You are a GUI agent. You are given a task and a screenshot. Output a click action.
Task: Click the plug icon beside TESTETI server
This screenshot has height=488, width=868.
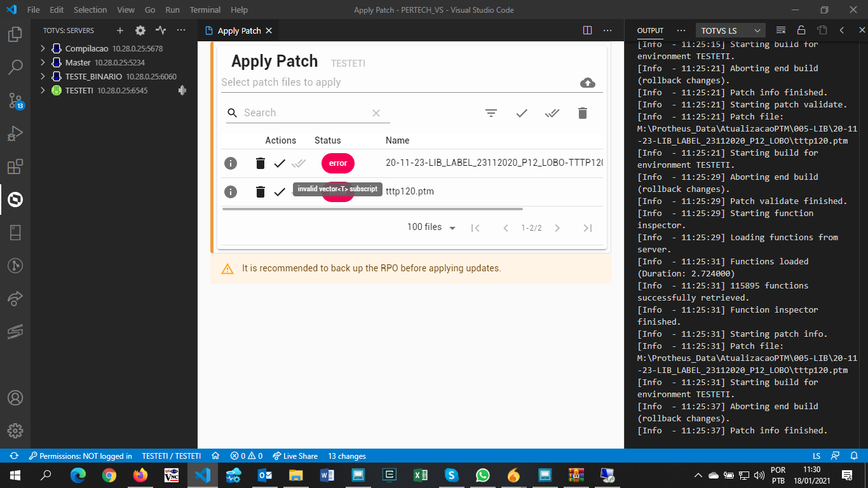(x=182, y=91)
